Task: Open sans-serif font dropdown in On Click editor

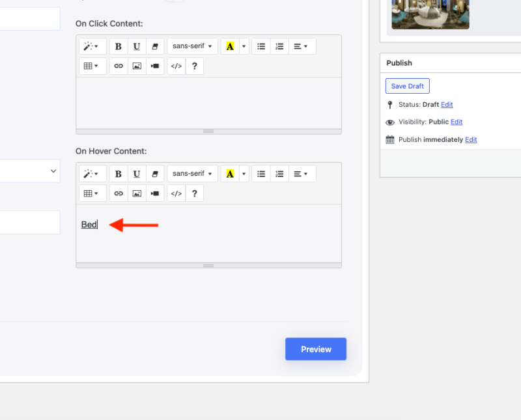Action: click(192, 46)
